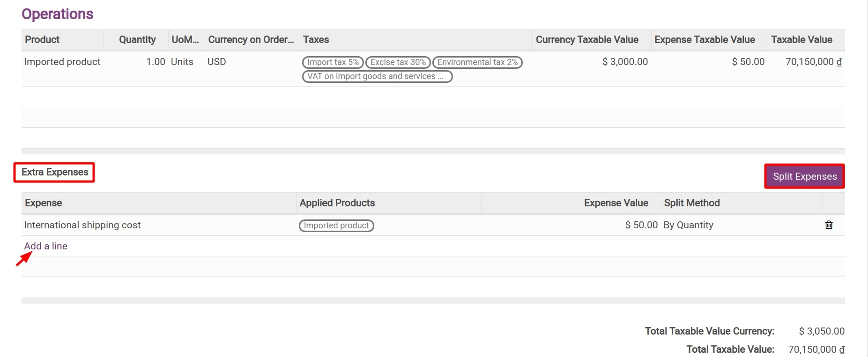Click the Extra Expenses section label

coord(54,172)
